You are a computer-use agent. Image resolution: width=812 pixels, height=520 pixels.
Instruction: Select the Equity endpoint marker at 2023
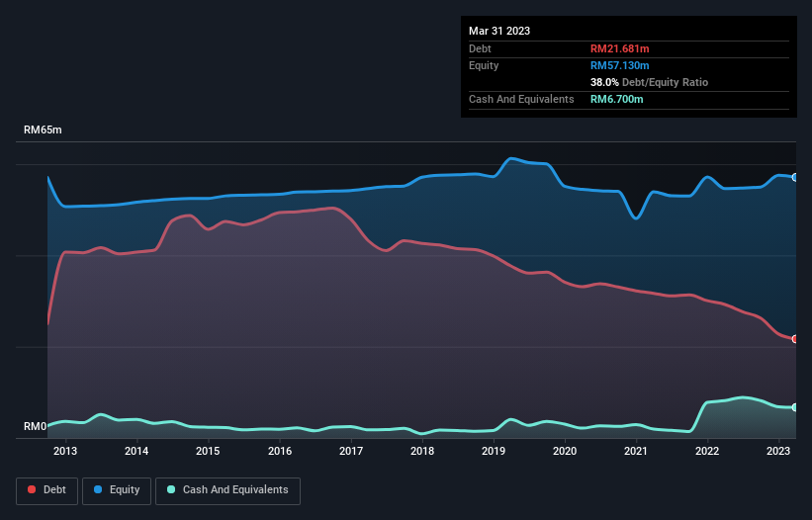click(795, 178)
